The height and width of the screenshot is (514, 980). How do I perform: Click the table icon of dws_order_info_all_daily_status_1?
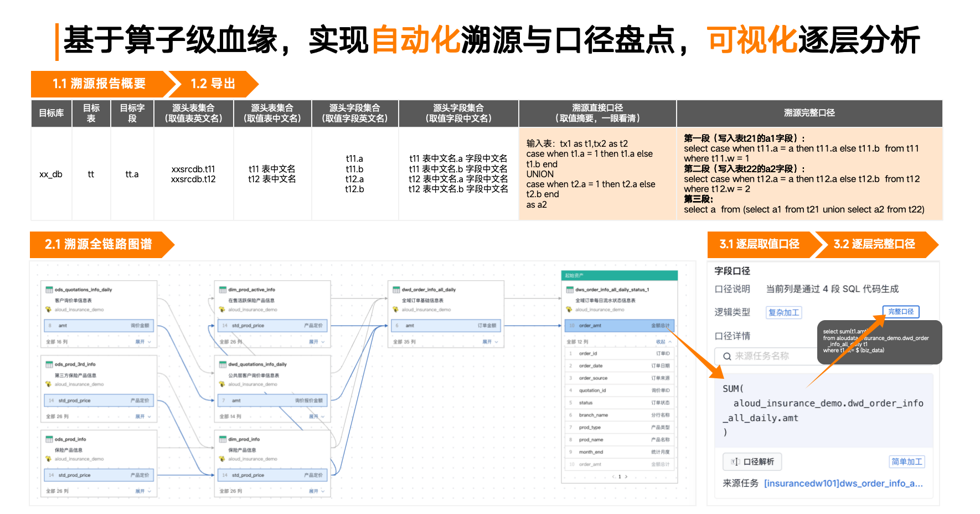pos(570,290)
